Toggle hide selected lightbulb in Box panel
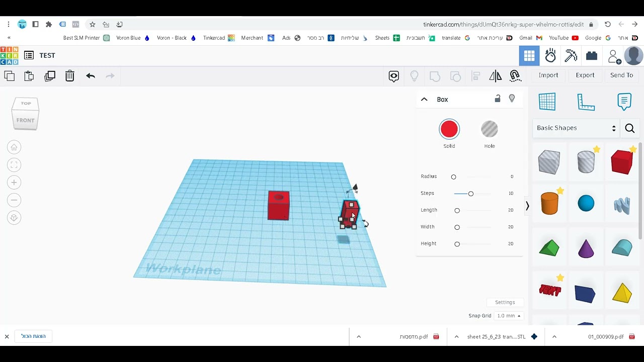 pyautogui.click(x=512, y=99)
